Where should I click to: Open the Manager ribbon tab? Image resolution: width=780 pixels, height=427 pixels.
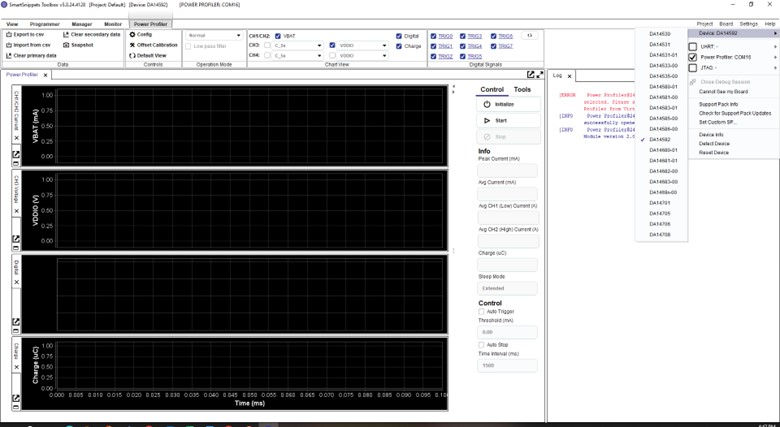82,24
